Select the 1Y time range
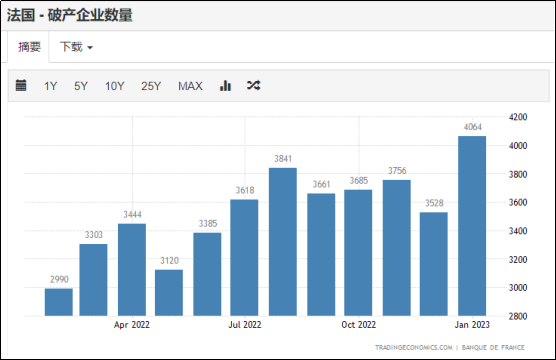This screenshot has height=360, width=556. pos(50,86)
